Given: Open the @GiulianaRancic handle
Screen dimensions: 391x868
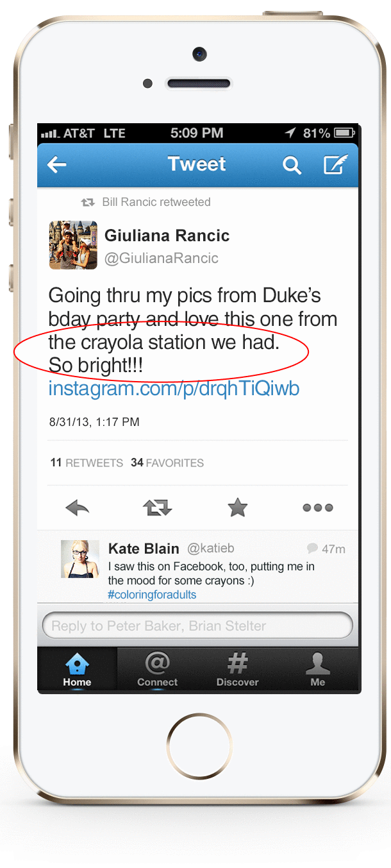Looking at the screenshot, I should pos(162,259).
